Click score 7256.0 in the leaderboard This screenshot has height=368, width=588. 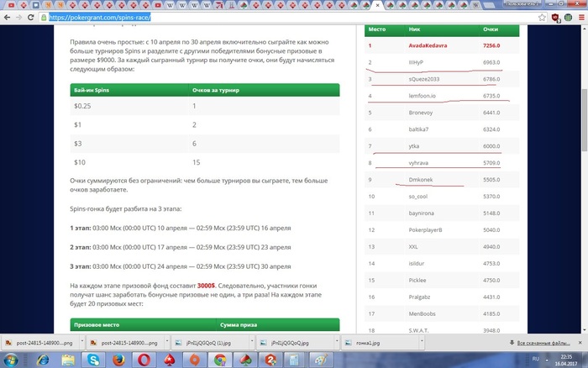pos(491,45)
